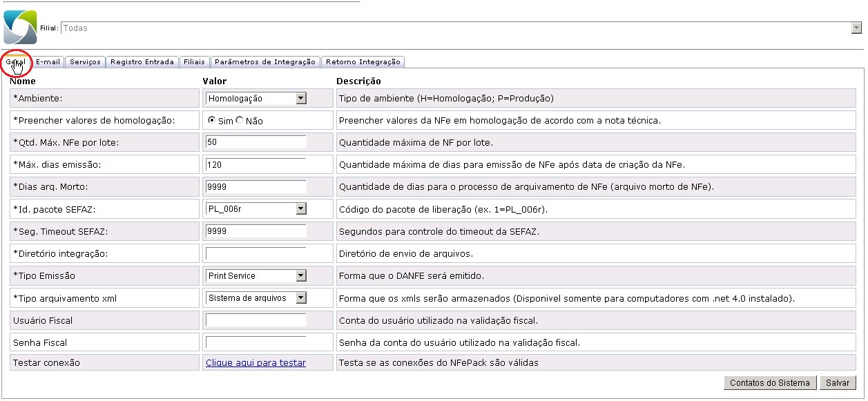
Task: Select the Filiais tab
Action: pos(194,62)
